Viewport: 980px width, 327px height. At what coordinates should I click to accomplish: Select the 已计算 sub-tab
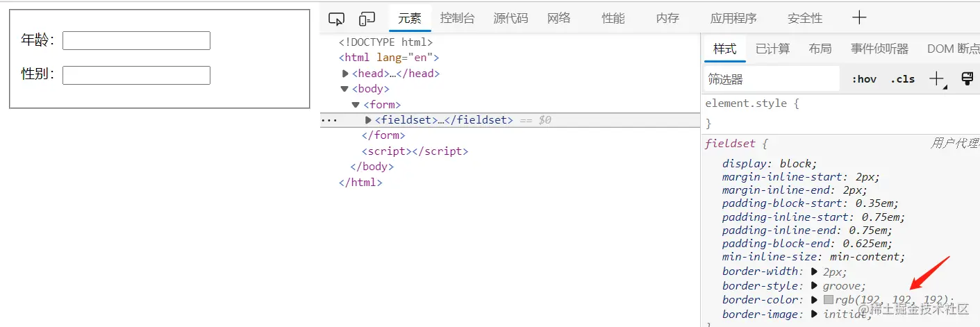pos(772,49)
